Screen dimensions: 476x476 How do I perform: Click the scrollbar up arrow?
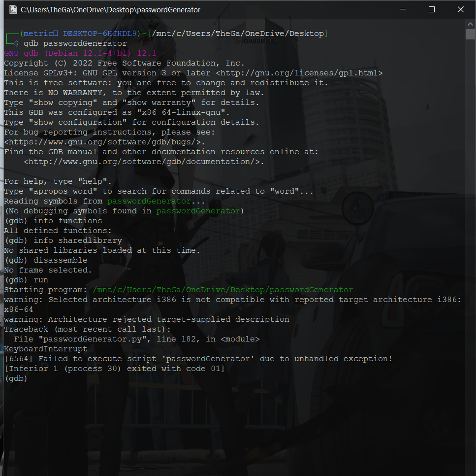(x=470, y=24)
